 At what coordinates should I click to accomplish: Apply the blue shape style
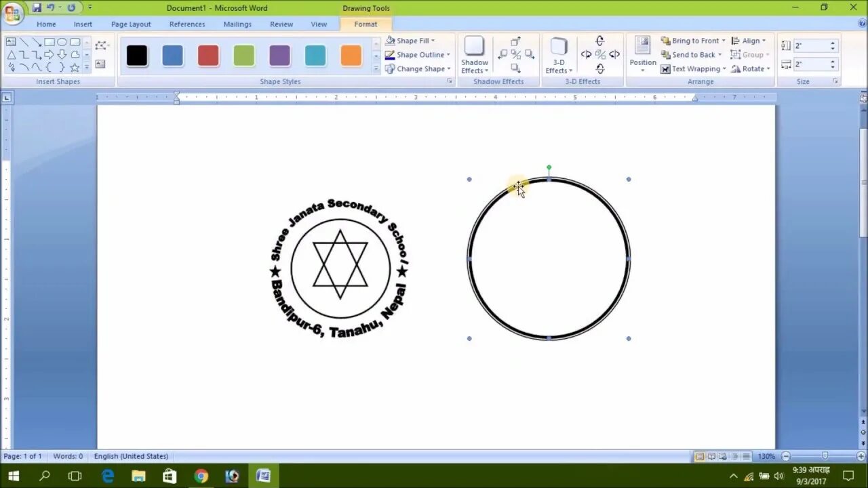click(x=172, y=56)
